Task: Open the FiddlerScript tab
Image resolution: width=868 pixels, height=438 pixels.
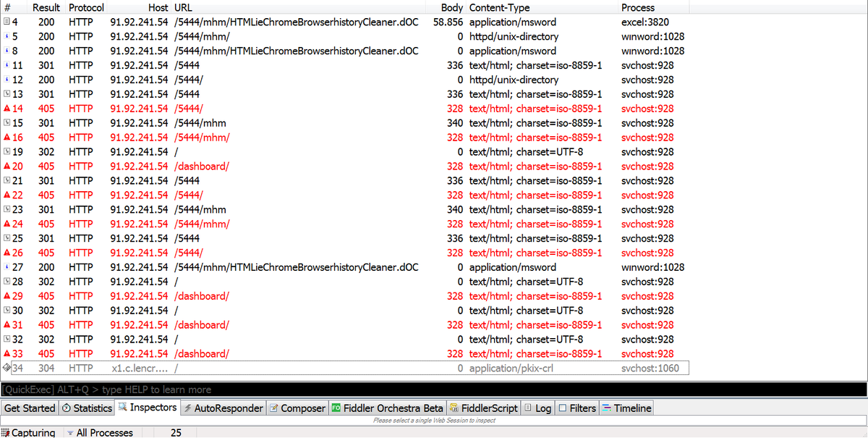Action: click(483, 408)
